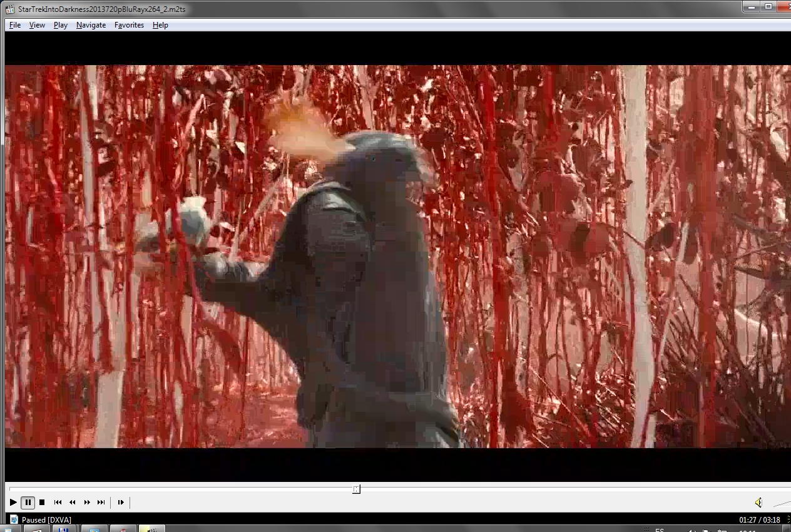This screenshot has height=532, width=791.
Task: Click the seek bar position thumb
Action: point(356,489)
